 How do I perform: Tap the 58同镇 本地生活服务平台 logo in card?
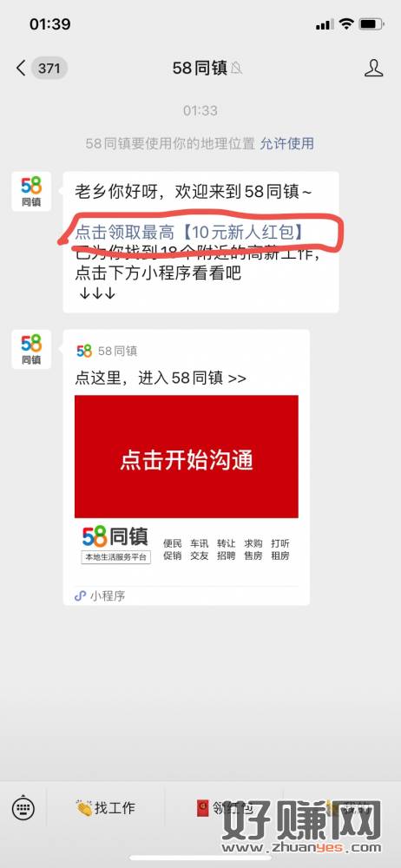(116, 545)
